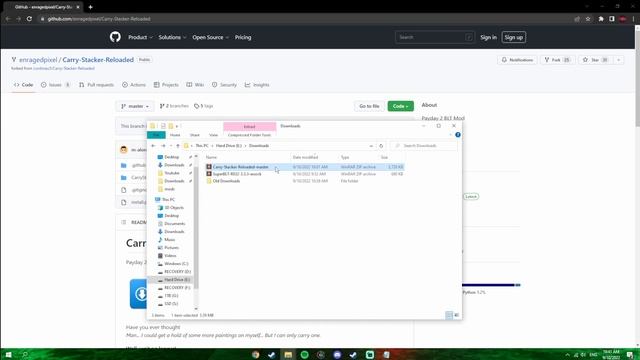The image size is (640, 360).
Task: Switch to details view in Explorer status bar
Action: coord(449,315)
